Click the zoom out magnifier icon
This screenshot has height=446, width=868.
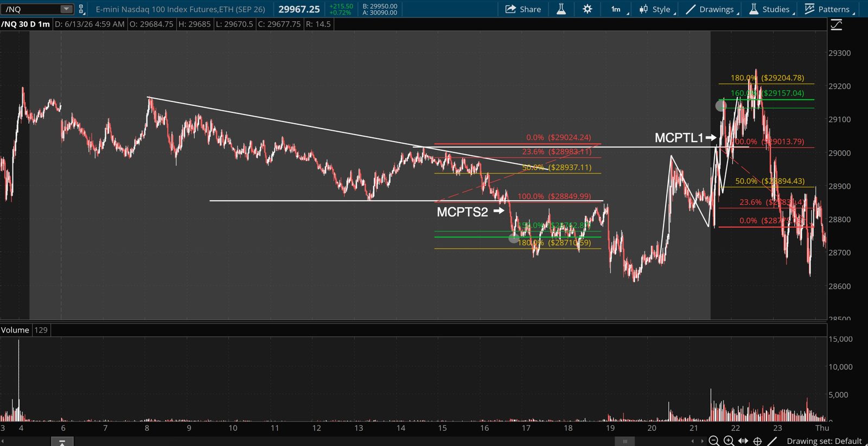[x=714, y=441]
